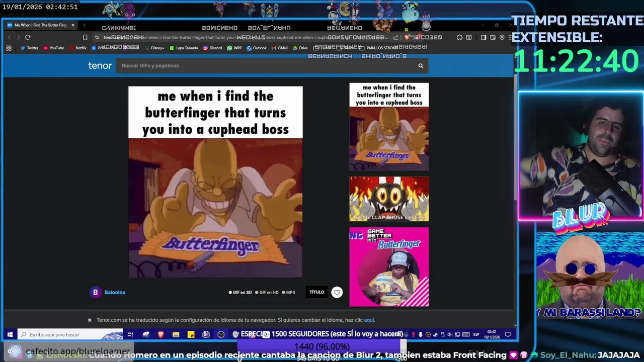
Task: Click the Tenor logo
Action: coord(100,65)
